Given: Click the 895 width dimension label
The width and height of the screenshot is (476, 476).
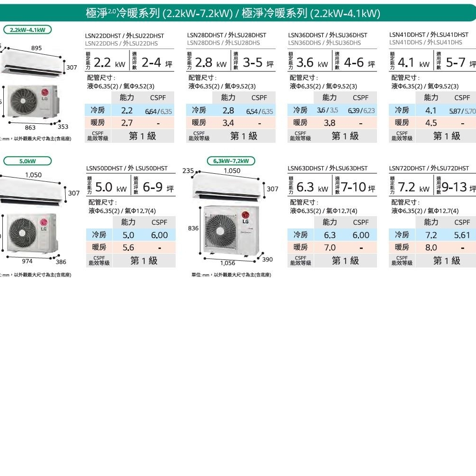Looking at the screenshot, I should (x=37, y=48).
